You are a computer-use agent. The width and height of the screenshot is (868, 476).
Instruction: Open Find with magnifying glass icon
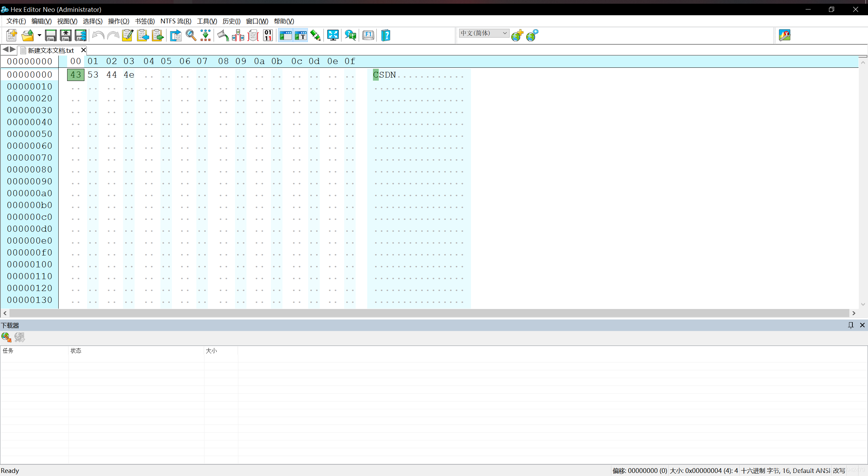191,35
